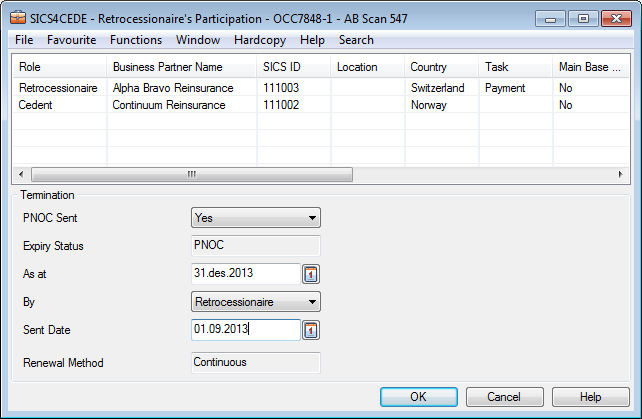Screen dimensions: 642x419
Task: Click Continuum Reinsurance cell
Action: [x=182, y=105]
